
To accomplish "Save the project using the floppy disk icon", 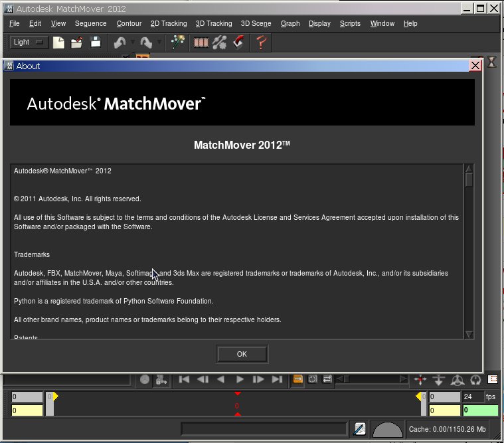I will tap(96, 43).
